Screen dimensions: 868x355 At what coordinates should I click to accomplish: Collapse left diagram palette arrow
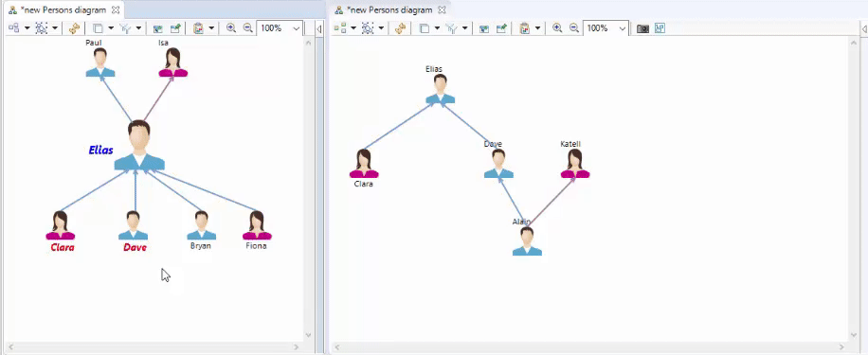point(318,28)
